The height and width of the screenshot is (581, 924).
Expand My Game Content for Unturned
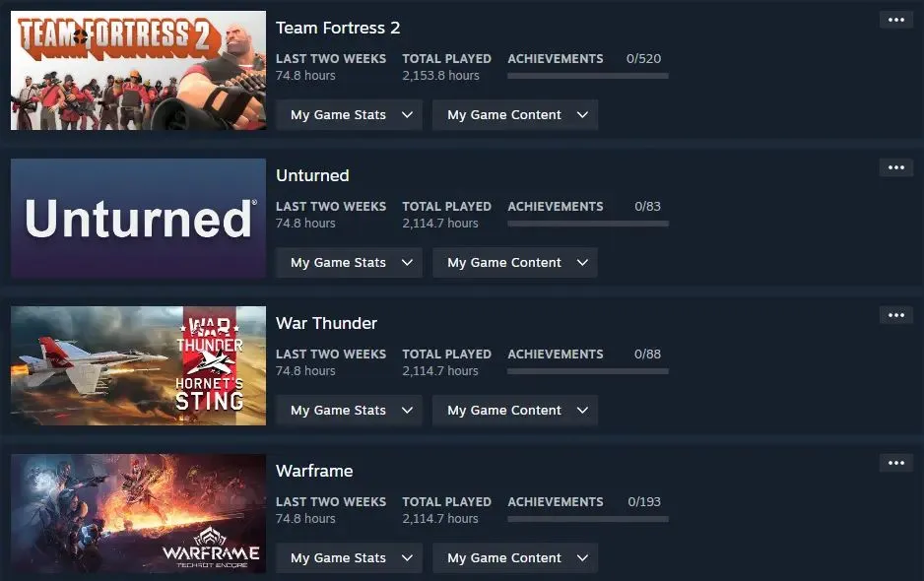515,263
